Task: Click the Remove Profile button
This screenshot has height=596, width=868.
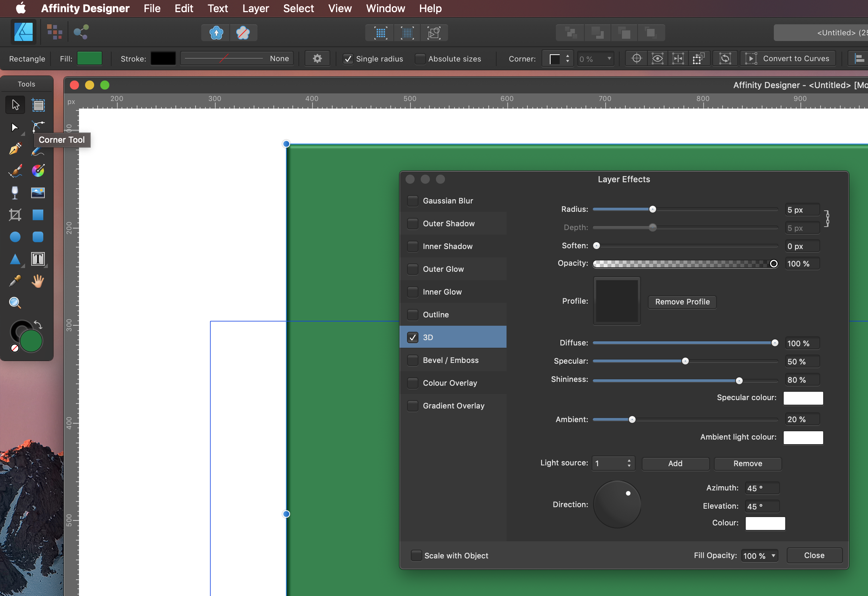Action: pos(682,302)
